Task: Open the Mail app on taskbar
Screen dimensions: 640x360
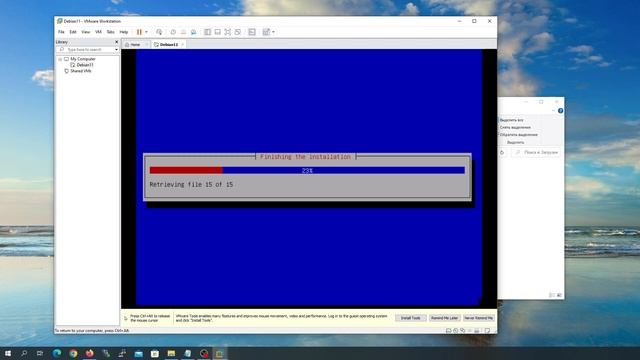Action: coord(138,353)
